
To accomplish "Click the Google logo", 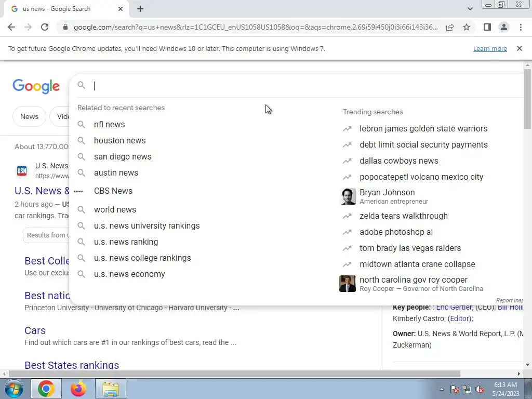I will 36,86.
